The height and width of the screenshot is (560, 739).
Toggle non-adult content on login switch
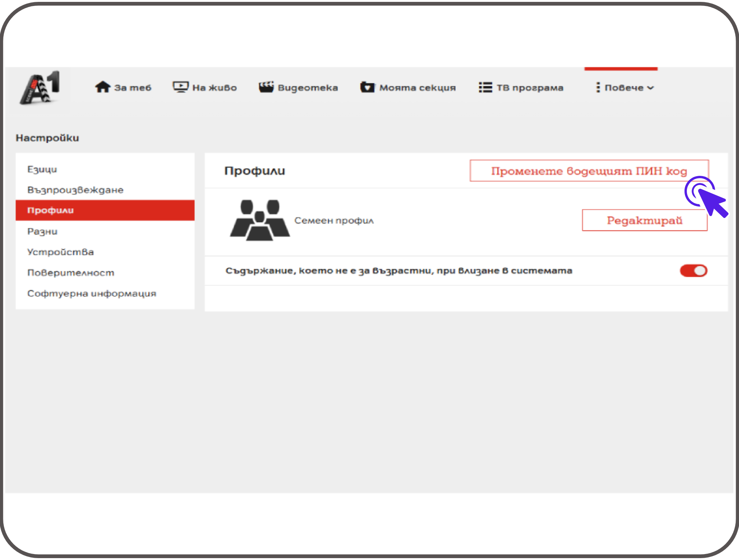pyautogui.click(x=693, y=271)
